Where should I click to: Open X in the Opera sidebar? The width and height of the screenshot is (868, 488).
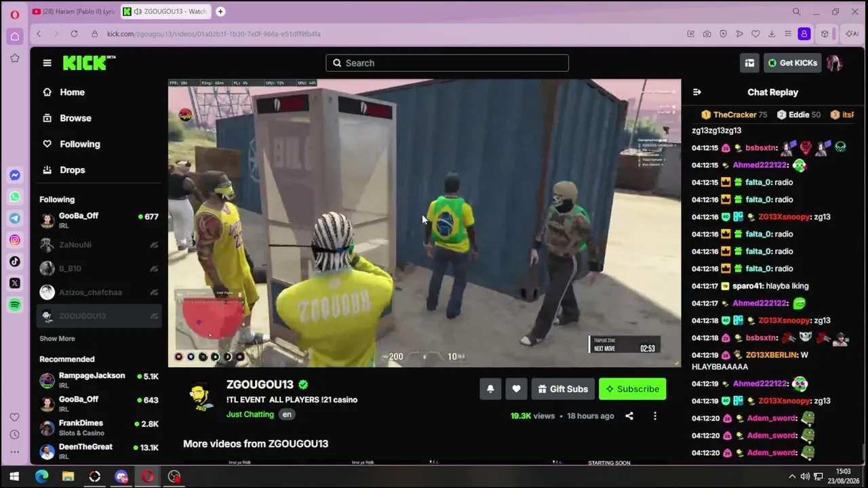coord(15,283)
